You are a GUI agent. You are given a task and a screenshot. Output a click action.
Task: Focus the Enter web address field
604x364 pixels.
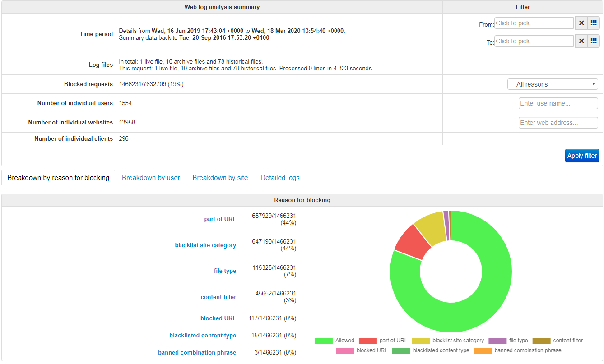point(558,123)
